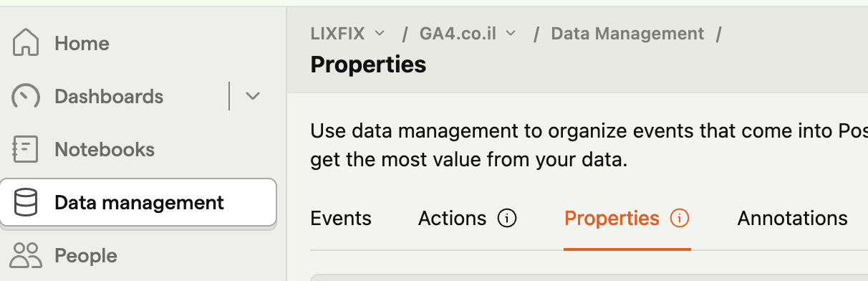The height and width of the screenshot is (281, 868).
Task: Click the Home house icon in sidebar
Action: pos(26,43)
